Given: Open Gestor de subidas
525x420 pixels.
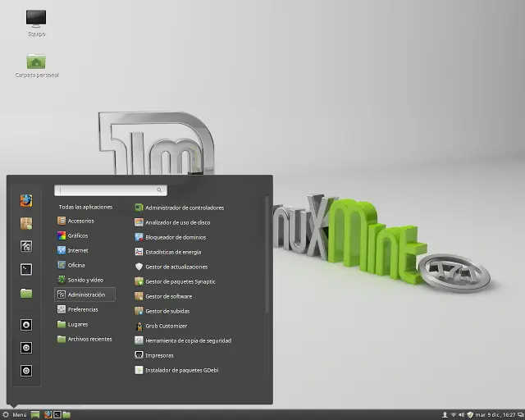Looking at the screenshot, I should [162, 311].
